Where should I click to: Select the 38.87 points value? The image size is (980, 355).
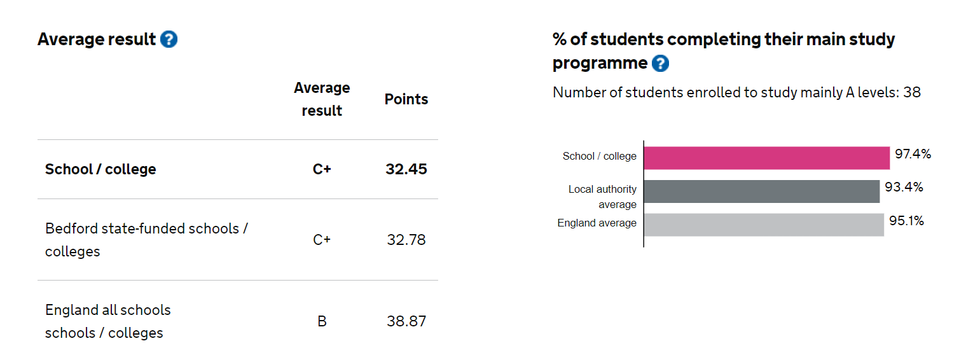click(406, 321)
